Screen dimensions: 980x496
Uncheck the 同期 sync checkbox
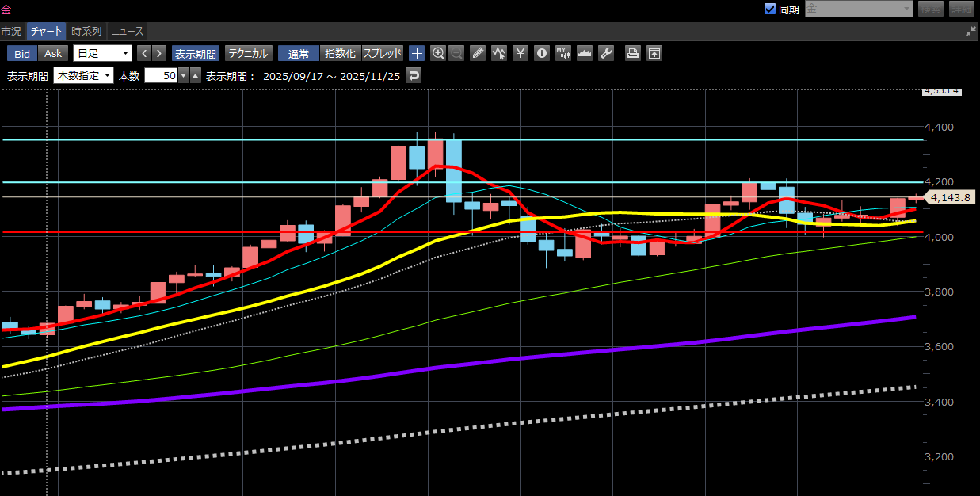pyautogui.click(x=769, y=9)
